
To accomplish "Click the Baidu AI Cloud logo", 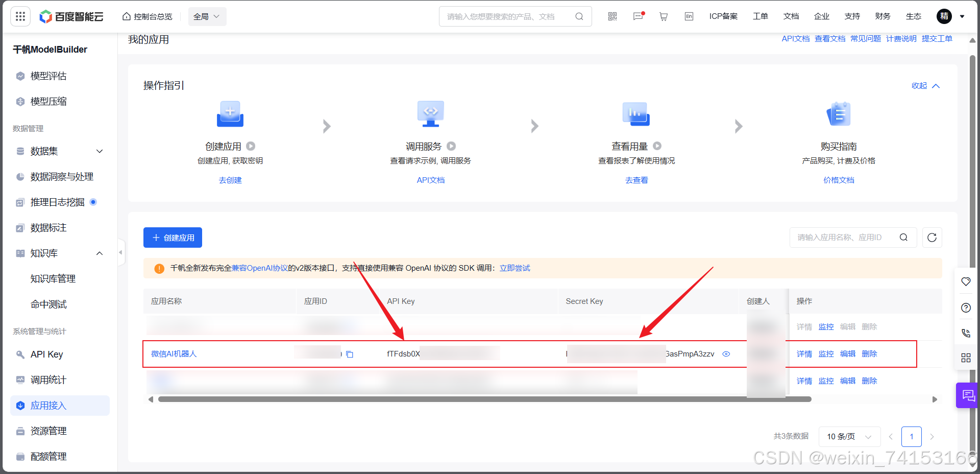I will 71,16.
